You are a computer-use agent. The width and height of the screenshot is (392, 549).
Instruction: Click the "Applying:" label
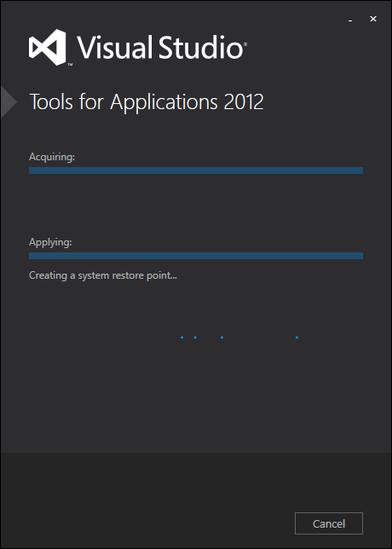point(50,242)
